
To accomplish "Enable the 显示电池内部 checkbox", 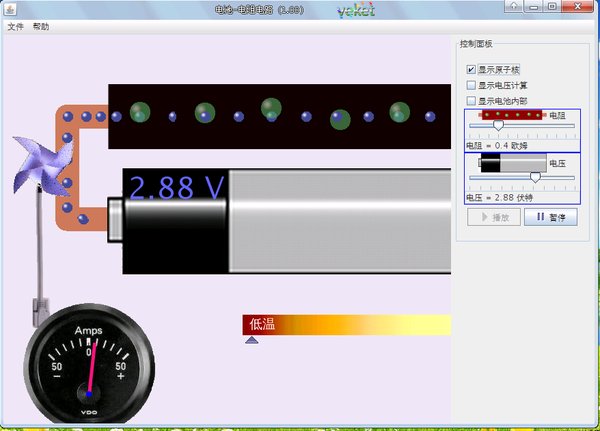I will pyautogui.click(x=472, y=101).
